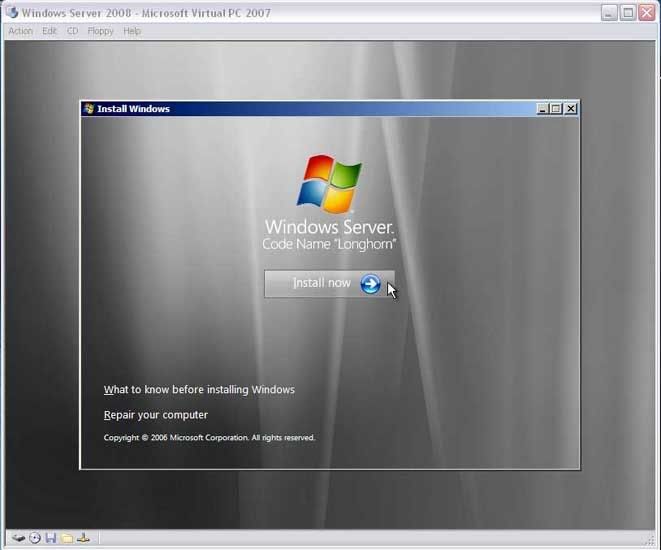Click the Install Windows title bar icon
The image size is (661, 550).
(89, 109)
